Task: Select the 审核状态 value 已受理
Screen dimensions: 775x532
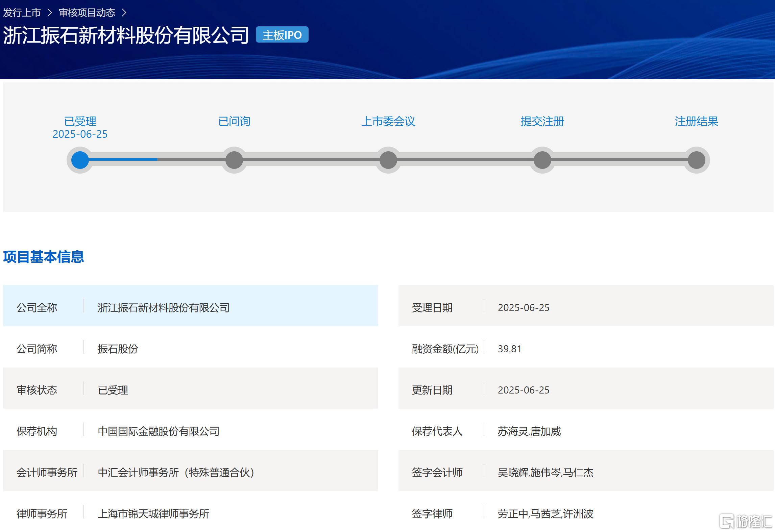Action: click(113, 390)
